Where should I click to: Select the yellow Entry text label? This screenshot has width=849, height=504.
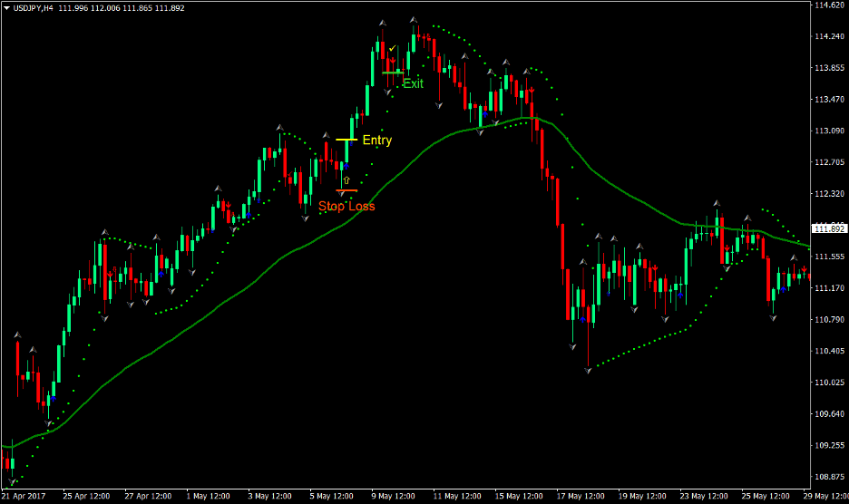(376, 141)
